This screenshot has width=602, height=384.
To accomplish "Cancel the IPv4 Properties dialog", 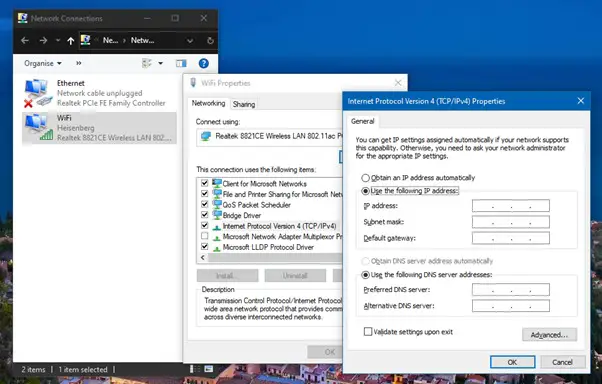I will pos(562,362).
